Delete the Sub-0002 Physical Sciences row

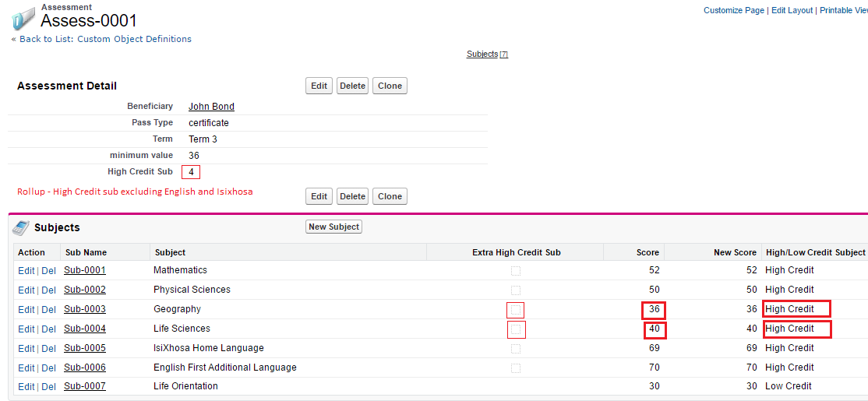click(49, 290)
